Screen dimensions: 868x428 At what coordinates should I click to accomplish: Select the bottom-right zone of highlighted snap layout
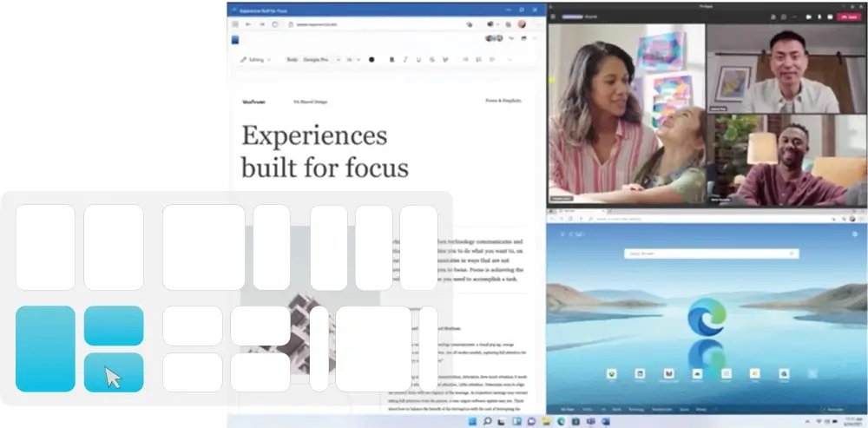[x=114, y=372]
